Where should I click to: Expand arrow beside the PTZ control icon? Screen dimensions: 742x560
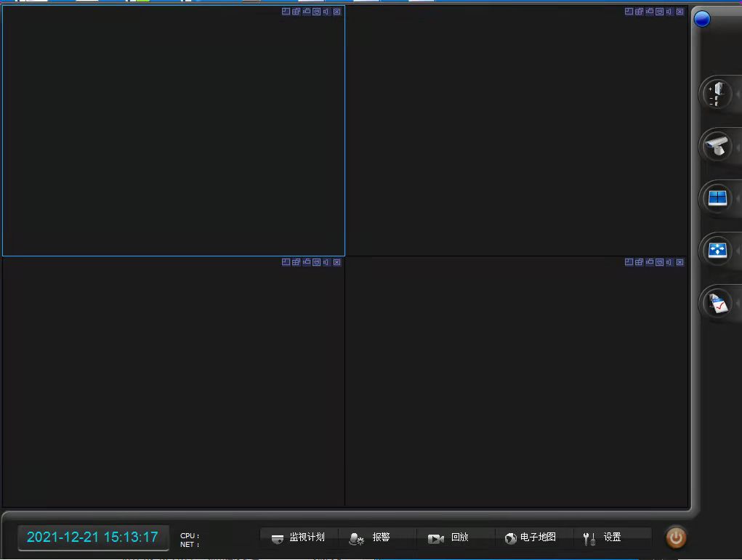pyautogui.click(x=738, y=94)
